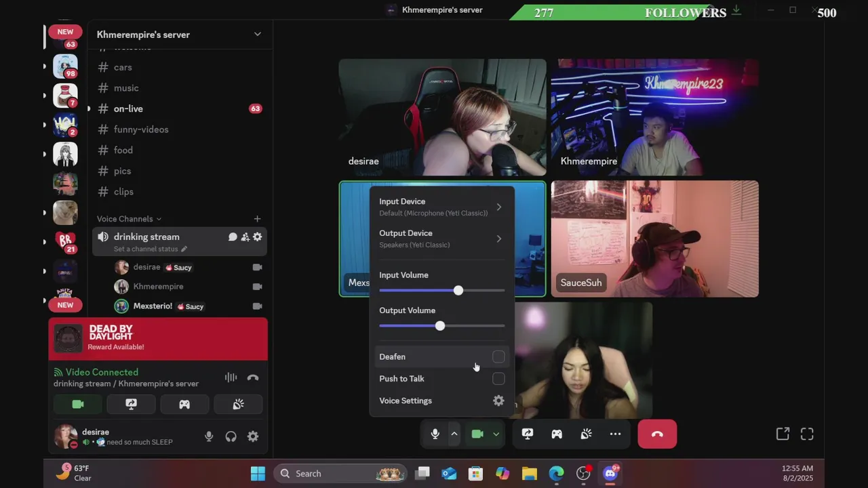Edit drinking stream channel settings gear

[x=257, y=237]
